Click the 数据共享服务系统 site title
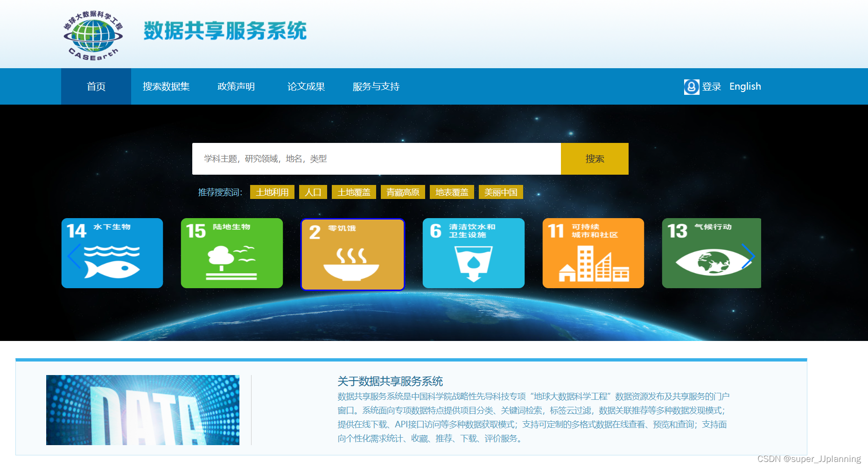The height and width of the screenshot is (468, 868). pos(225,31)
